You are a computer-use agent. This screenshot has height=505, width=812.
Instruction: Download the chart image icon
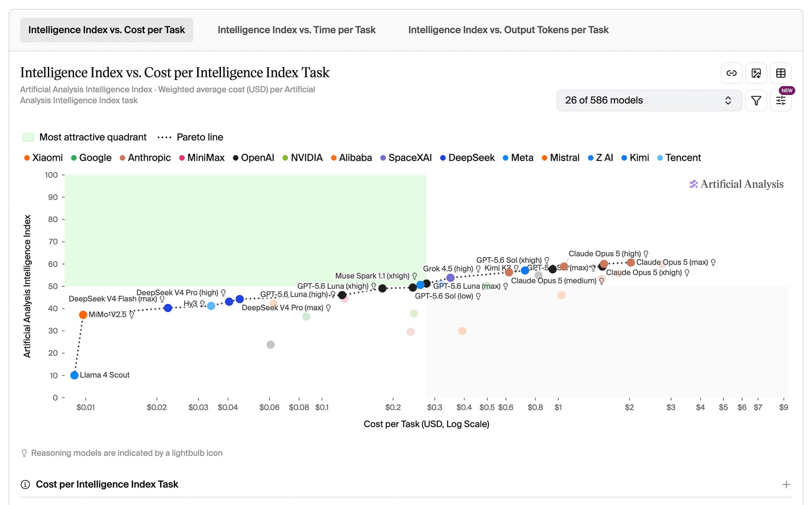756,73
